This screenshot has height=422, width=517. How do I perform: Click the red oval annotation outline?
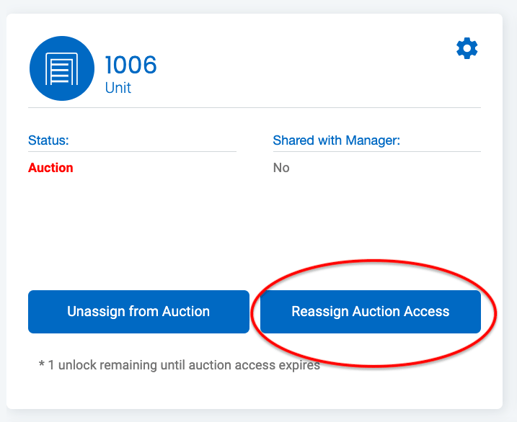click(496, 313)
